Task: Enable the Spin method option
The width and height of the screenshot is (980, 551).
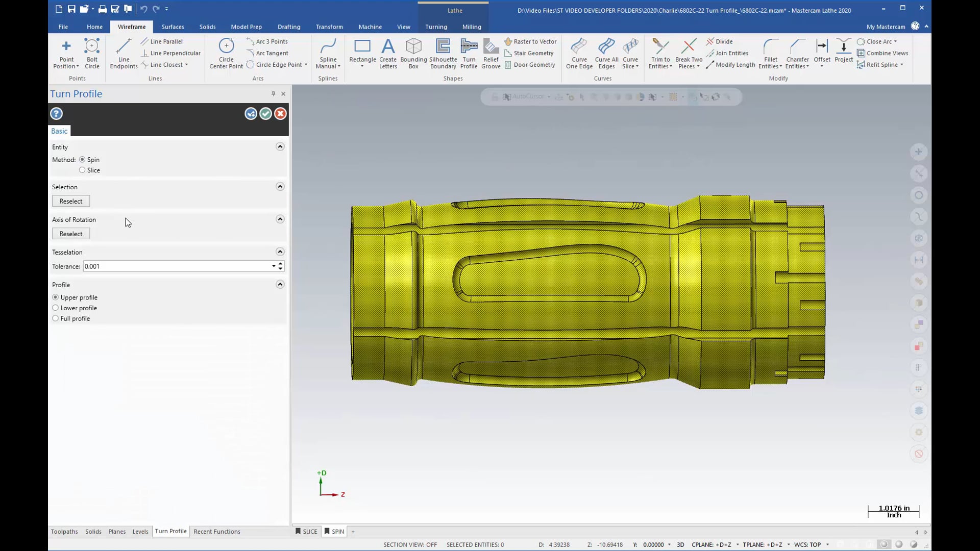Action: pyautogui.click(x=82, y=160)
